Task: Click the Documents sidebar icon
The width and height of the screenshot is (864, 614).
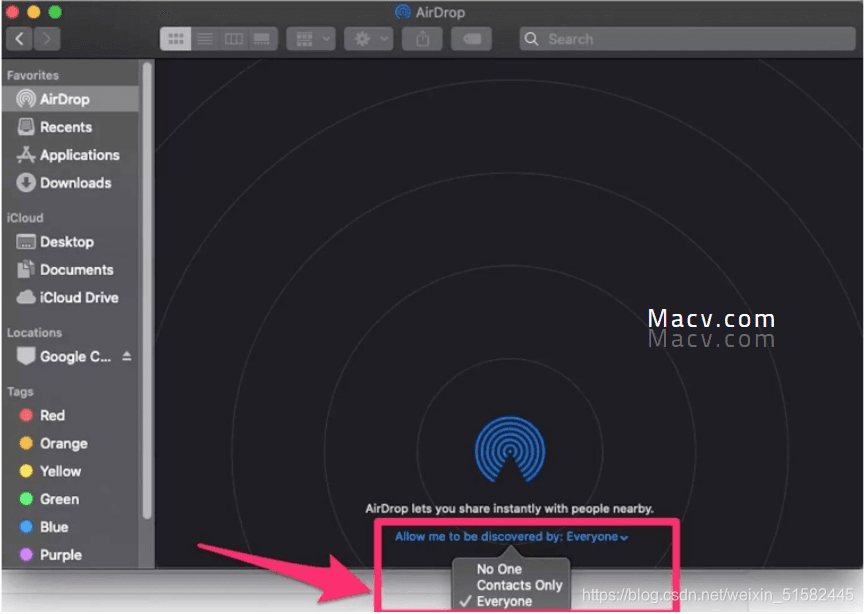Action: [x=26, y=270]
